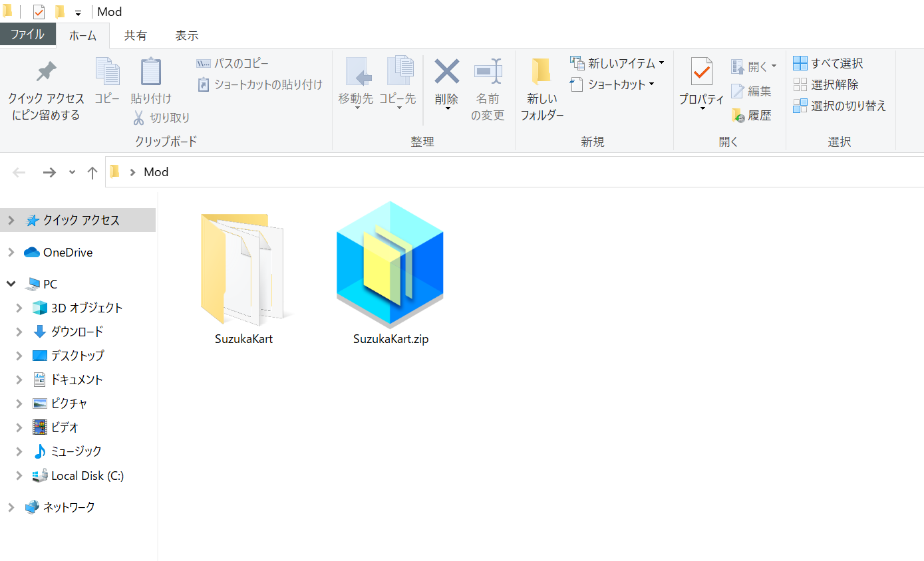Select all items with すべて選択
The image size is (924, 561).
[828, 64]
